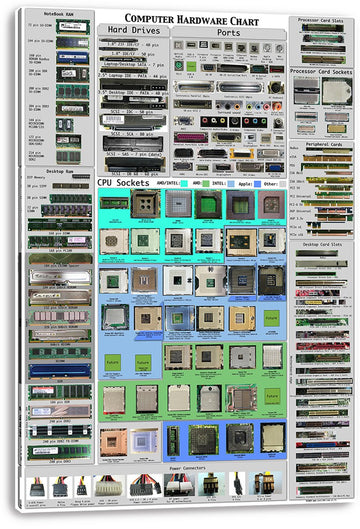
Task: Click the Power Connectors heading
Action: pos(187,468)
